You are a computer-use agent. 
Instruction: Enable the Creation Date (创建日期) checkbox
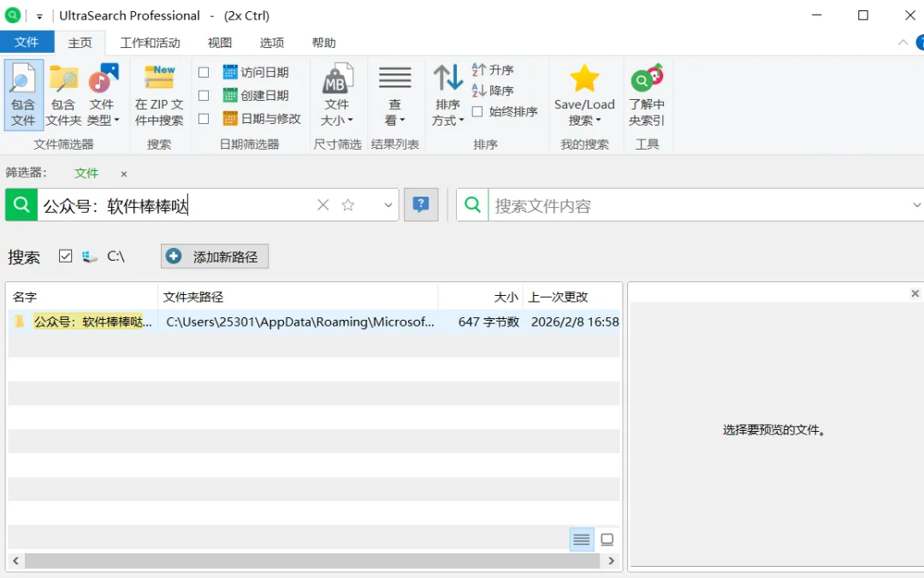(204, 96)
